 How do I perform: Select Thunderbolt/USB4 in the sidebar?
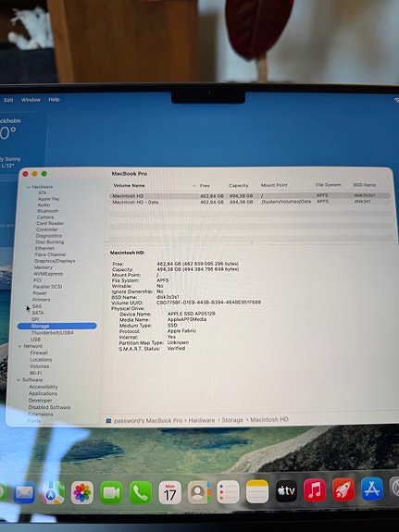[x=52, y=333]
